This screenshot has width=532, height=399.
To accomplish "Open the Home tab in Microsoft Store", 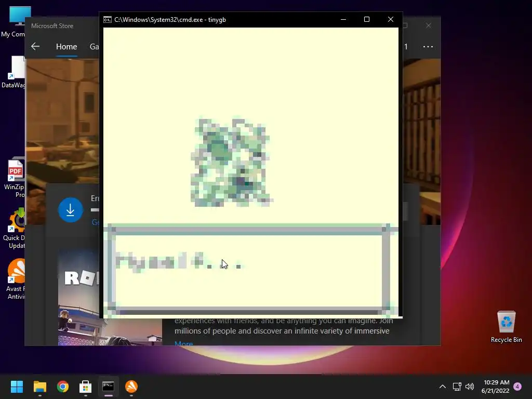I will tap(66, 46).
